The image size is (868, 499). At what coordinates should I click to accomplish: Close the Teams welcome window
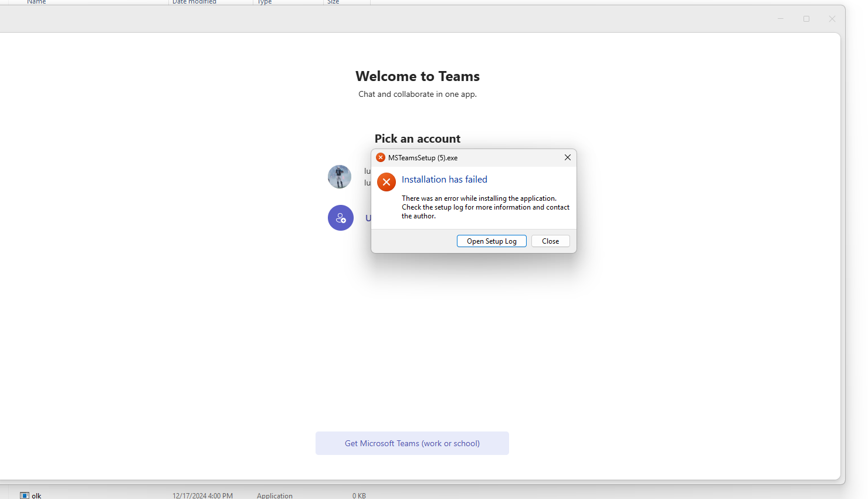[832, 19]
